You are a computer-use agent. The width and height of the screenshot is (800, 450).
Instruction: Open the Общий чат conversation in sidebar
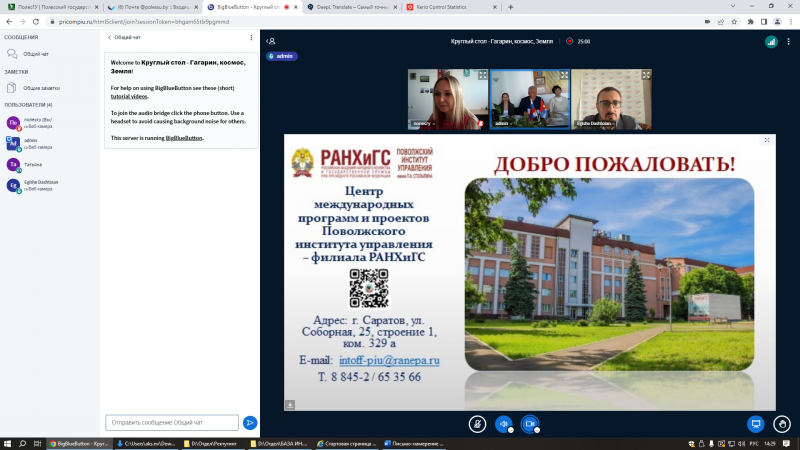[x=35, y=54]
